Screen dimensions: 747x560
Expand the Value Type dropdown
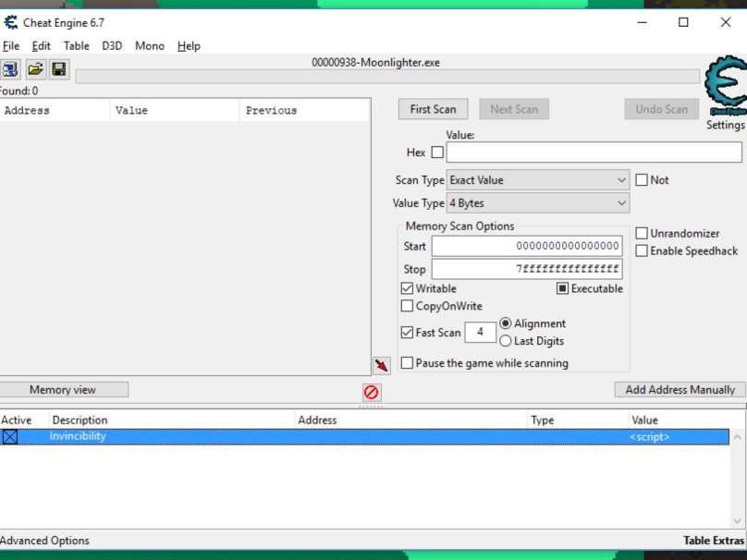pyautogui.click(x=538, y=203)
